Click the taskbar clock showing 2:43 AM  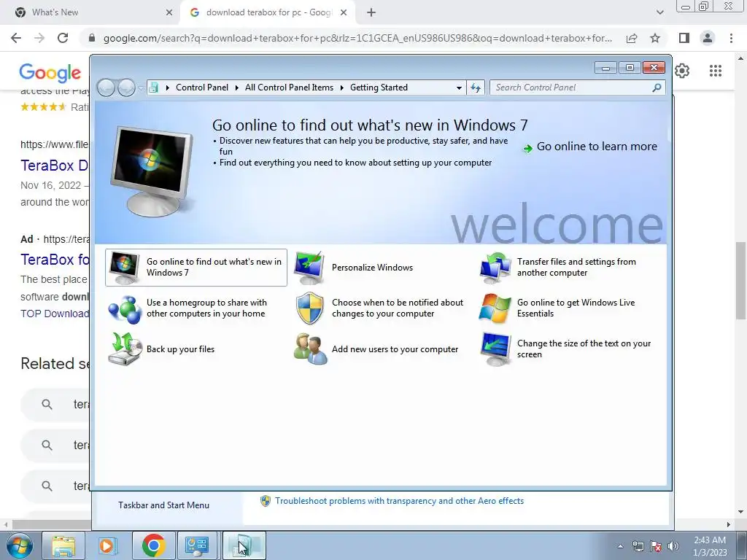pos(710,546)
